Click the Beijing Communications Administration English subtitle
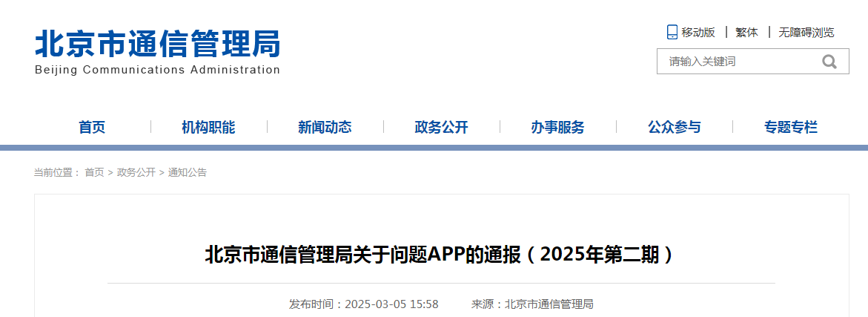 pos(157,71)
